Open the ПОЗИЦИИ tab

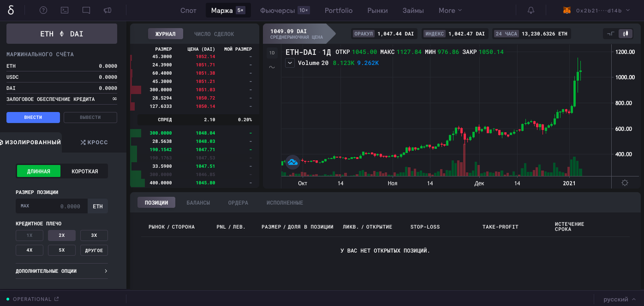coord(156,203)
